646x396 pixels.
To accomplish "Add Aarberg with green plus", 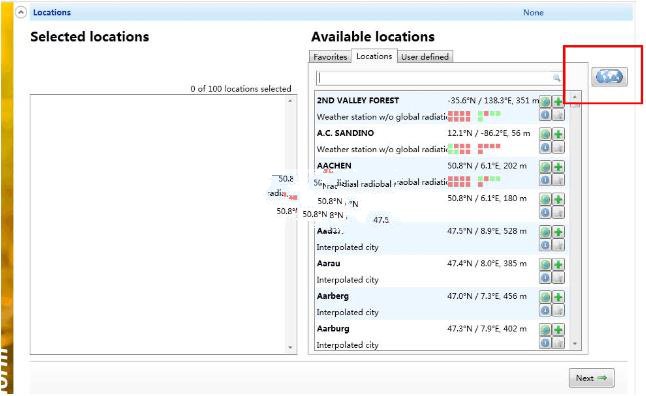I will 558,297.
